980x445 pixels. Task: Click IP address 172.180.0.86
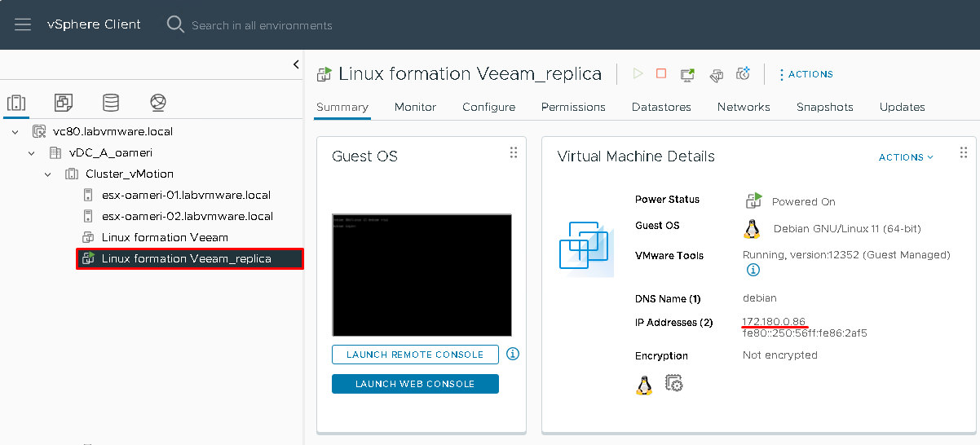[x=775, y=321]
